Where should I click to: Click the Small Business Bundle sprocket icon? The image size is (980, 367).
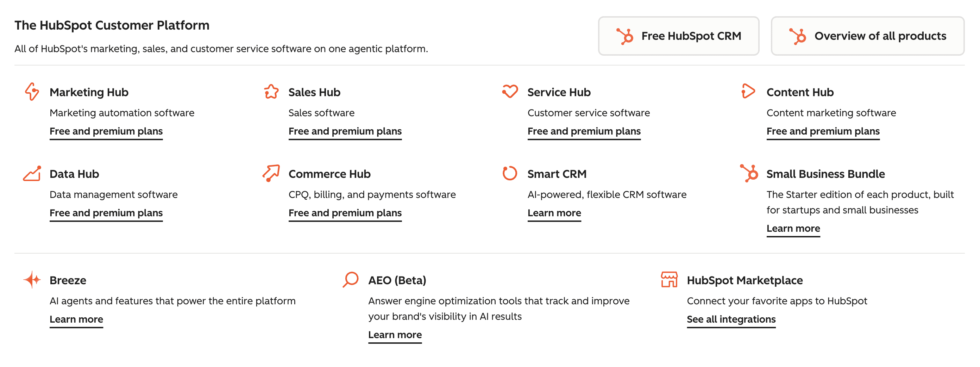click(x=749, y=173)
